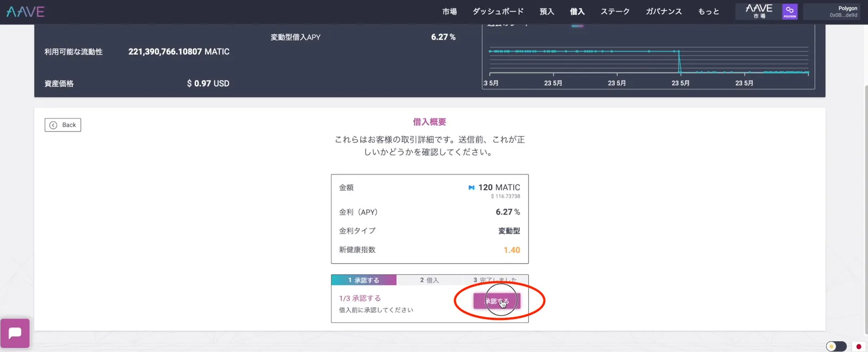This screenshot has width=868, height=352.
Task: Open the 預入 menu item
Action: [x=547, y=11]
